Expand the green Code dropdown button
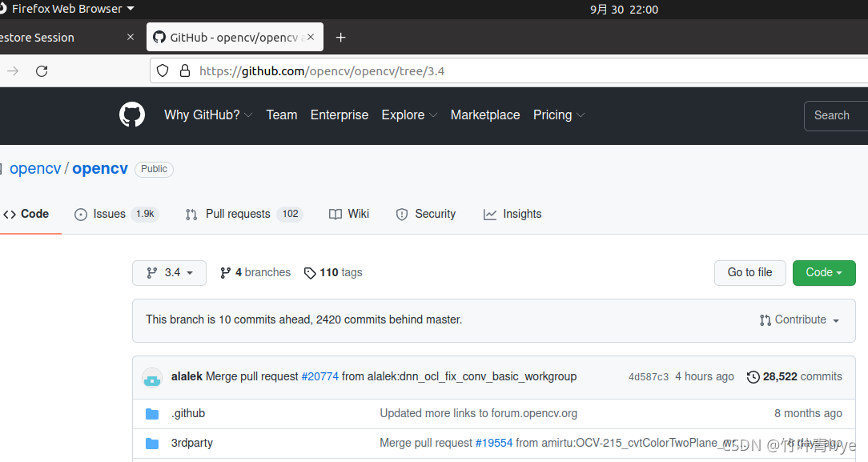The height and width of the screenshot is (462, 868). coord(824,273)
